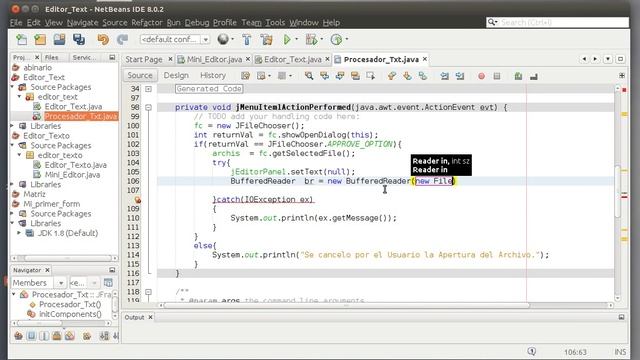Open Run Project dropdown arrow
This screenshot has height=360, width=640.
point(297,40)
